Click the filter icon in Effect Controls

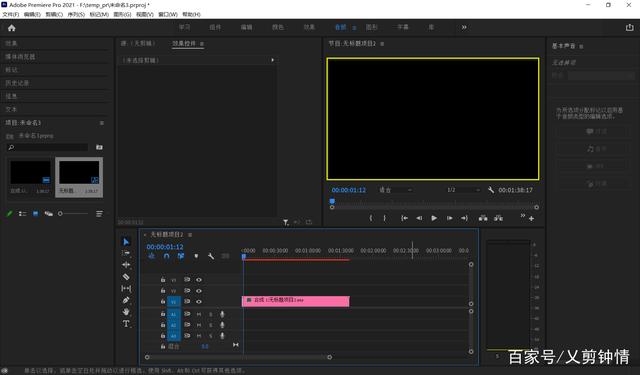click(286, 222)
